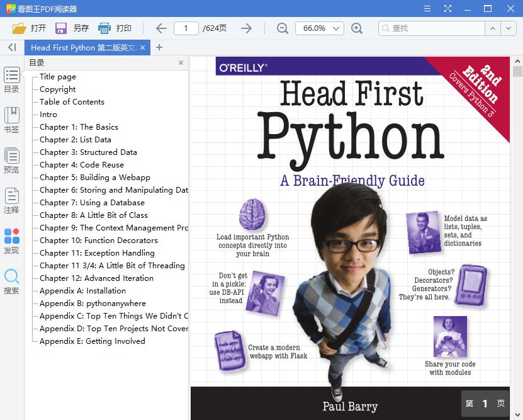Select Chapter 6: Storing and Manipulating Data
The image size is (523, 420).
pos(114,190)
